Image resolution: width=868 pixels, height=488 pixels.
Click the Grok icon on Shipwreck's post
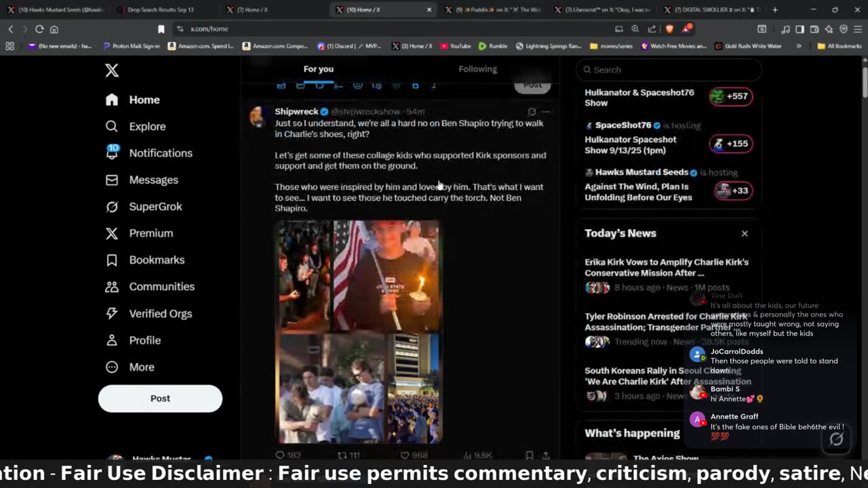(x=532, y=112)
